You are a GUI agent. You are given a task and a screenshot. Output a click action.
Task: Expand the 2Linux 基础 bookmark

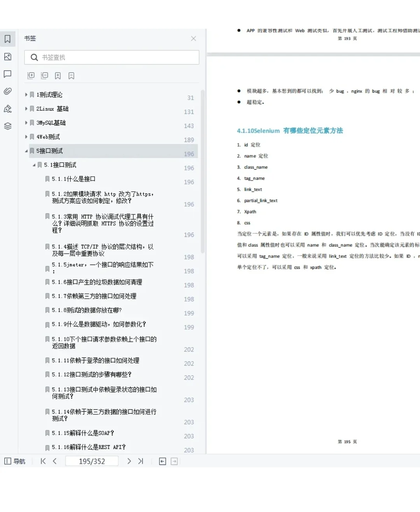tap(26, 109)
